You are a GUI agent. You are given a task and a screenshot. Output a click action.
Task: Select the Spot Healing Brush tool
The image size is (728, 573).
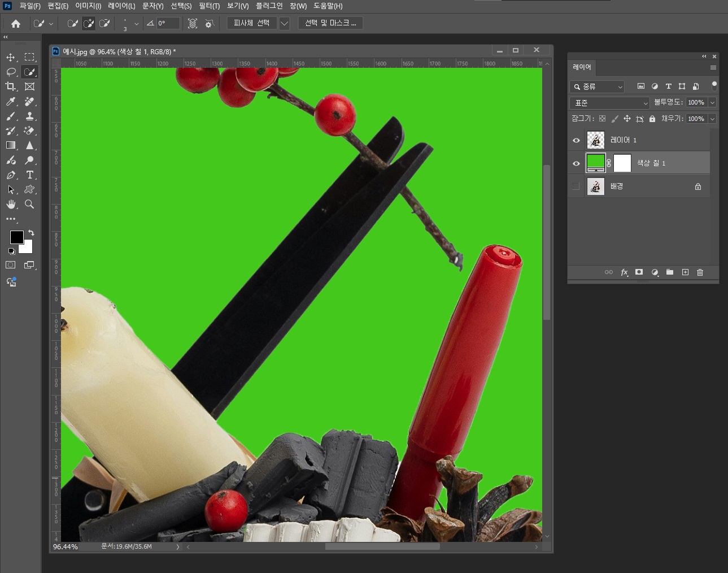(x=29, y=102)
